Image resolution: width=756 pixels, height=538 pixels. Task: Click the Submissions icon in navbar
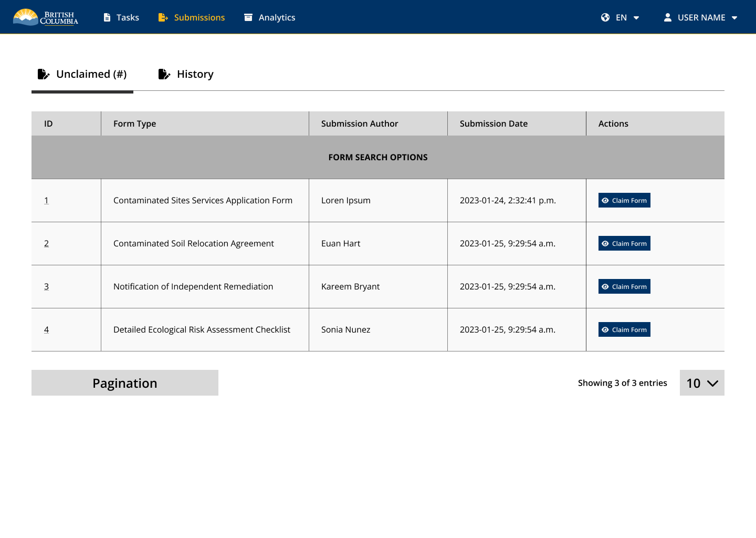click(163, 17)
